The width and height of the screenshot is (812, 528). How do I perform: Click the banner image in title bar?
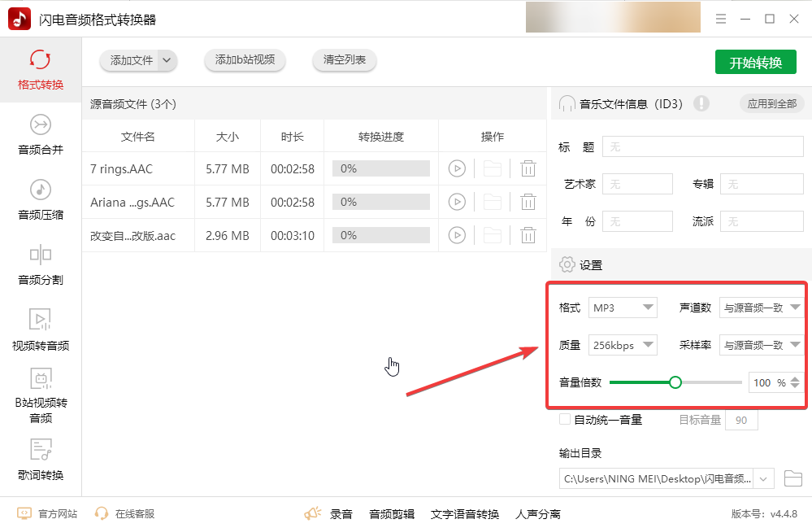613,17
